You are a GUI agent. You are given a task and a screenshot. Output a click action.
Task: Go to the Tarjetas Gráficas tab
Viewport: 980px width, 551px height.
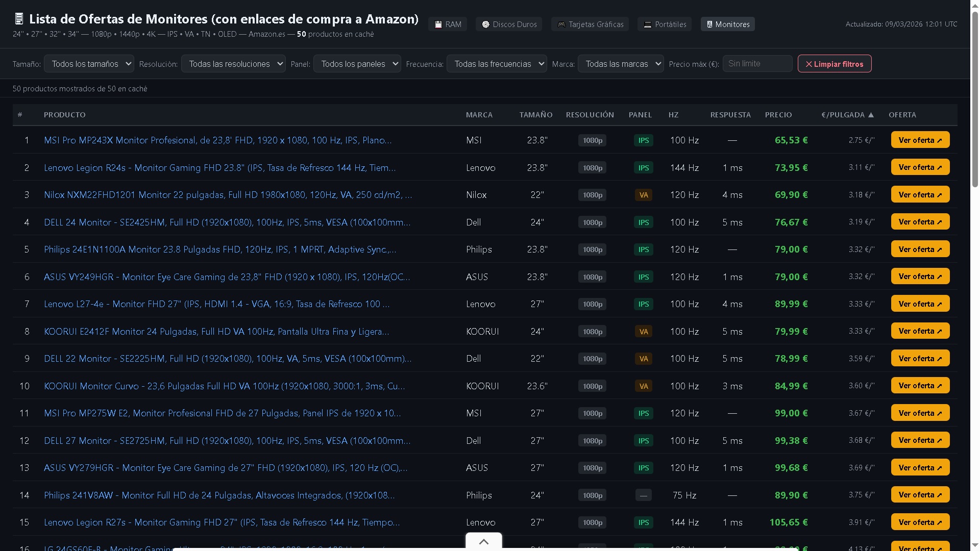point(590,24)
